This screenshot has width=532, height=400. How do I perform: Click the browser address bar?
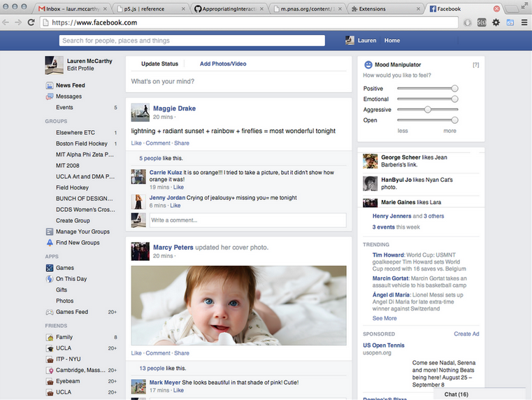coord(250,22)
